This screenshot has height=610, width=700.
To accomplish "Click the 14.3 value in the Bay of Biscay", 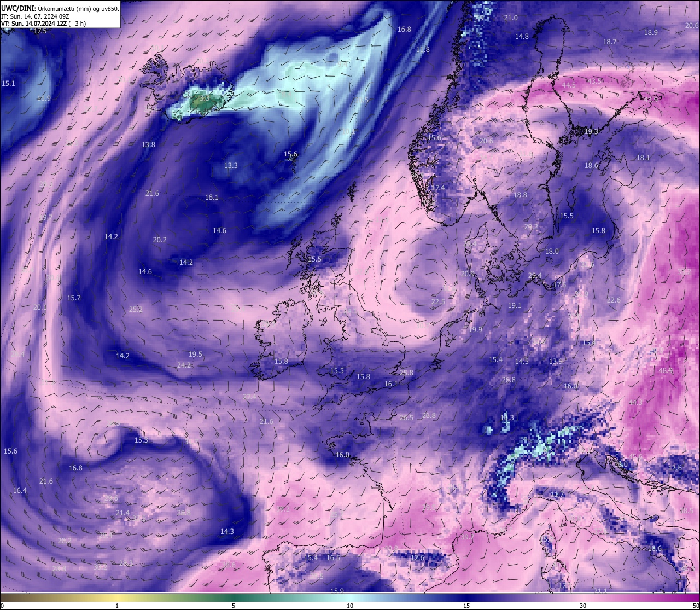I will point(227,532).
